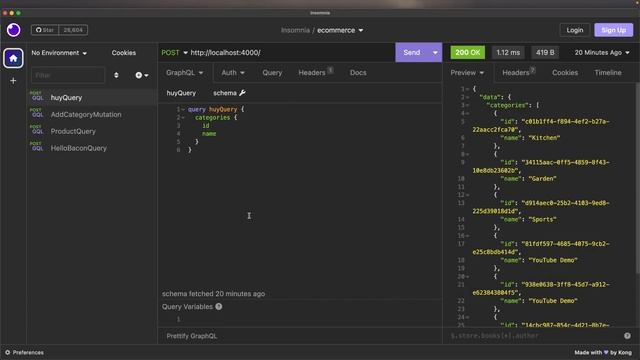Click the 1.12 ms response time
Image resolution: width=640 pixels, height=360 pixels.
(508, 53)
